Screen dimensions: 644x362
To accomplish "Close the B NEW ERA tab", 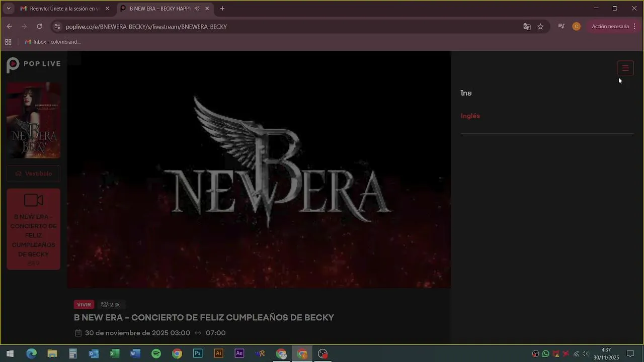I will 207,9.
